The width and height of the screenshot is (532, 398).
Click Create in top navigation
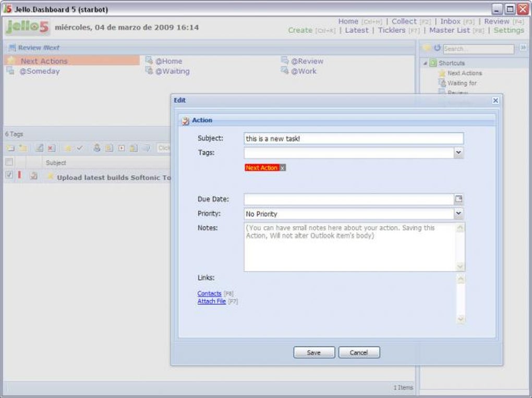[x=300, y=30]
